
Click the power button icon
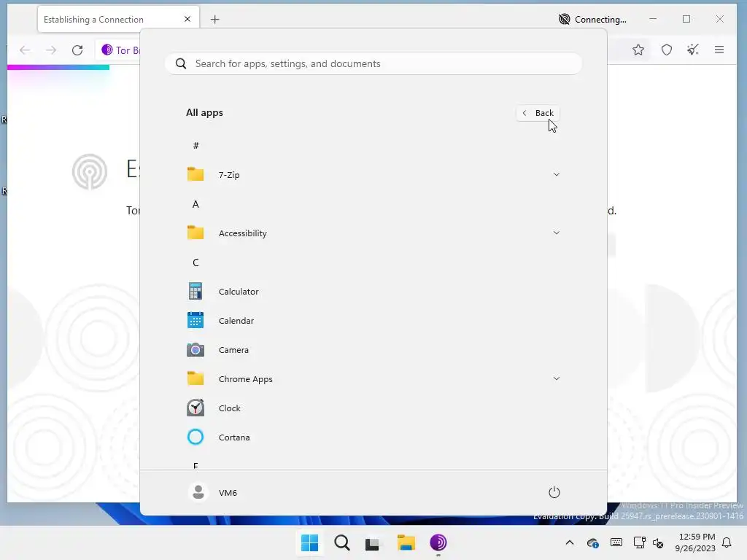click(554, 492)
